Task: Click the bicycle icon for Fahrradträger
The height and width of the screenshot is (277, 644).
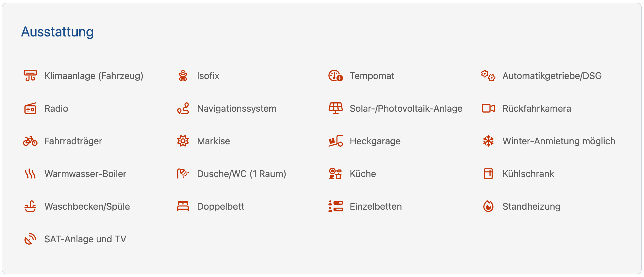Action: (30, 141)
